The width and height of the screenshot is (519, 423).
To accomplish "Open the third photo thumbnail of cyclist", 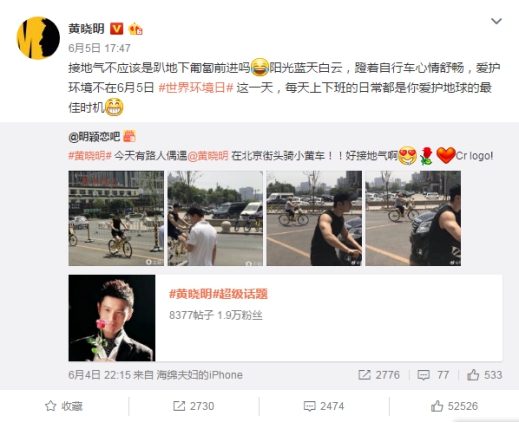I will [x=314, y=218].
